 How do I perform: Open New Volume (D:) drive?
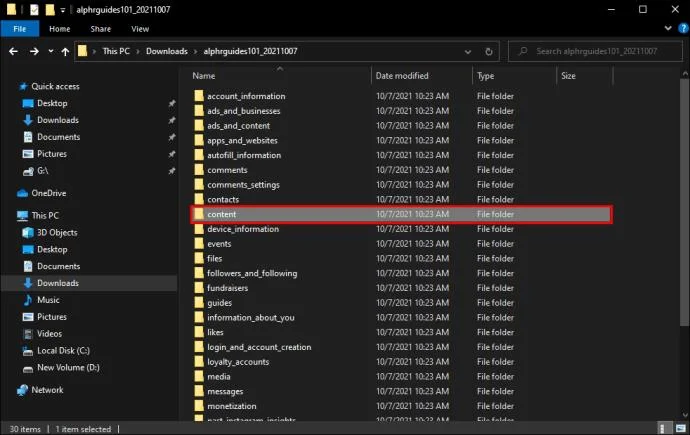click(68, 367)
